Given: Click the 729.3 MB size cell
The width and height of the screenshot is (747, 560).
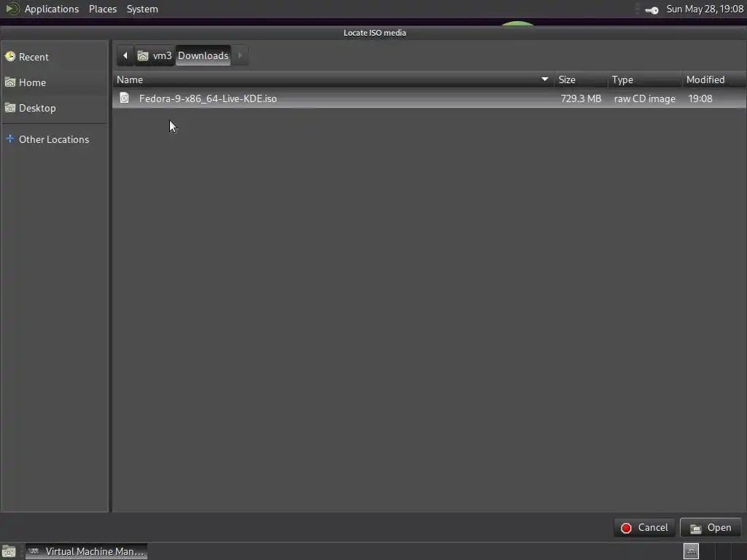Looking at the screenshot, I should point(581,98).
